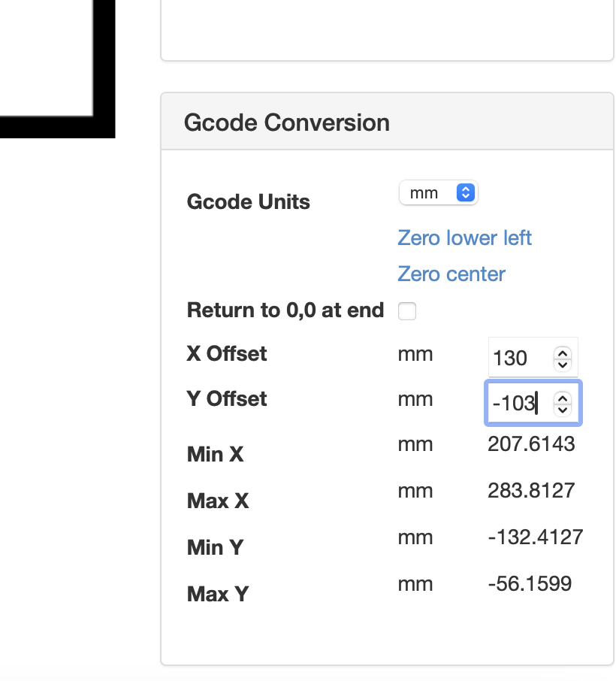Click the Min X value 207.6143
This screenshot has width=616, height=681.
click(x=531, y=444)
